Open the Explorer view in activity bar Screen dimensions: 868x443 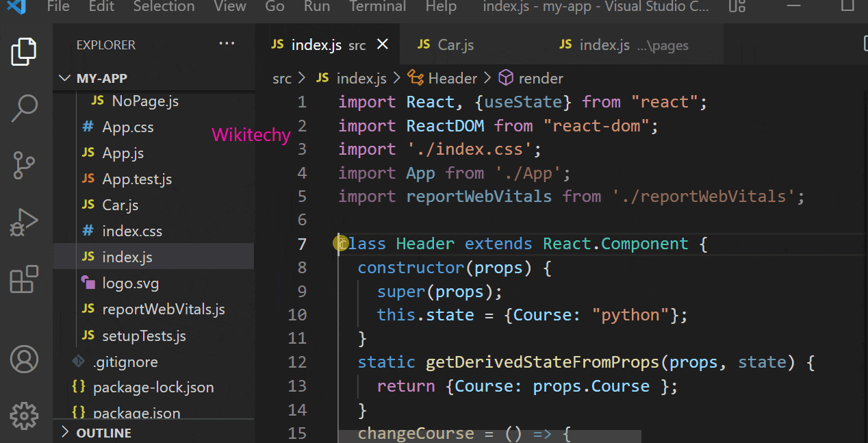click(24, 52)
